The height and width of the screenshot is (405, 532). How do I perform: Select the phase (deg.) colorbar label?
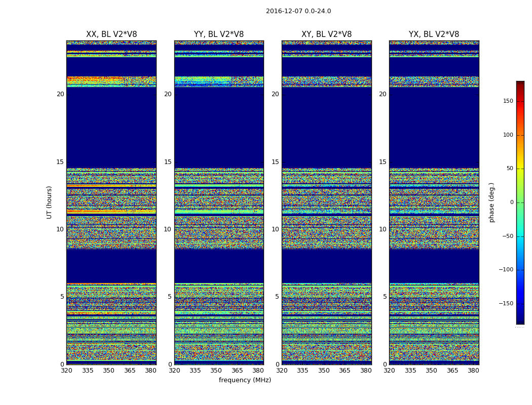point(491,202)
